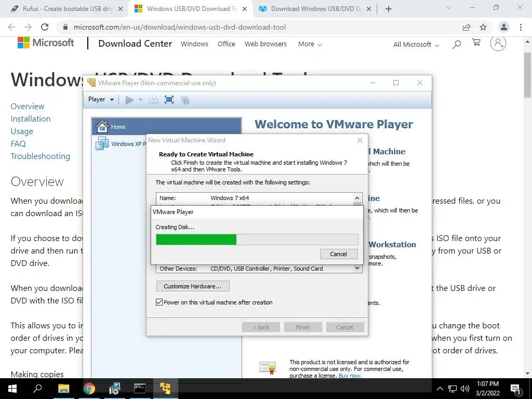Bookmark this page with the star icon
532x399 pixels.
pyautogui.click(x=483, y=27)
